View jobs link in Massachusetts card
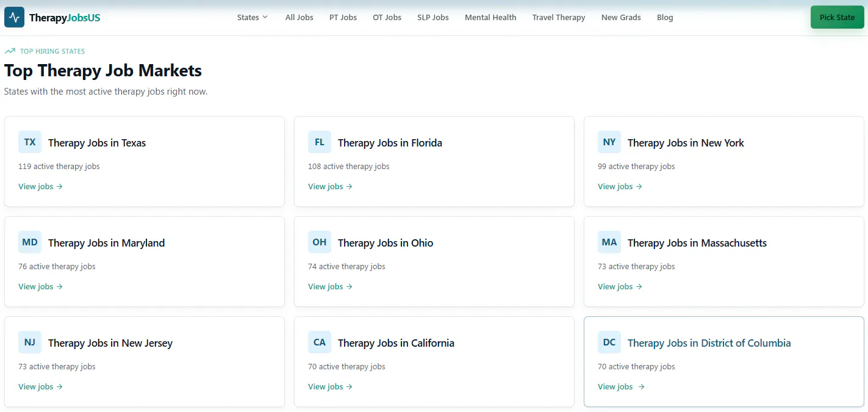This screenshot has width=868, height=412. click(x=620, y=286)
